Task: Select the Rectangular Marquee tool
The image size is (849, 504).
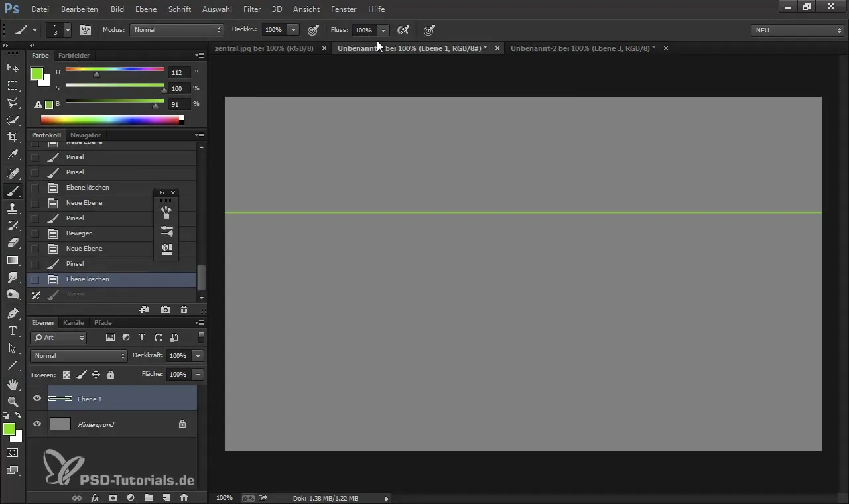Action: 13,86
